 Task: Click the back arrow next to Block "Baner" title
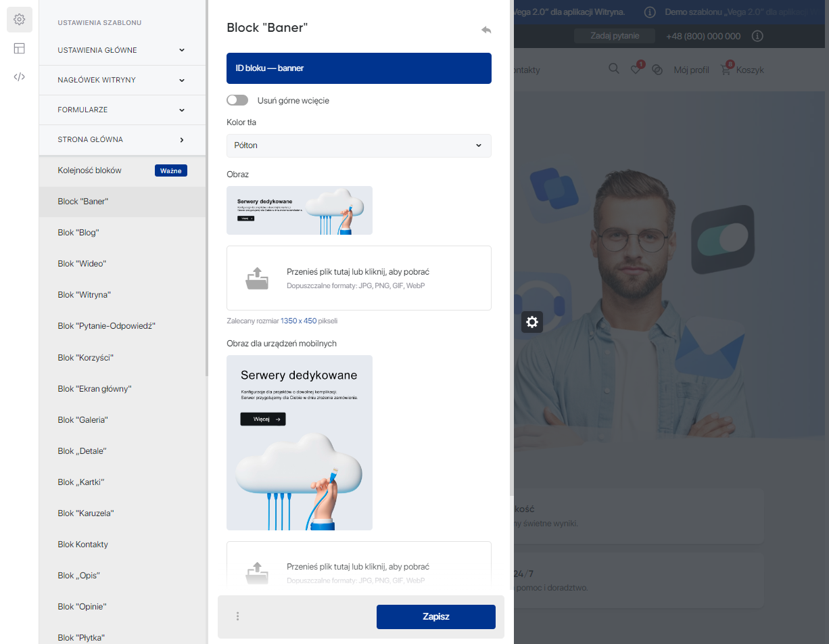click(486, 30)
